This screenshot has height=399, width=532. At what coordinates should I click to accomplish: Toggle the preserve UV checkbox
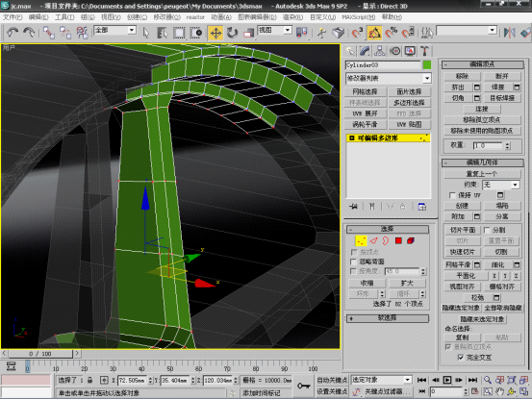tap(452, 195)
